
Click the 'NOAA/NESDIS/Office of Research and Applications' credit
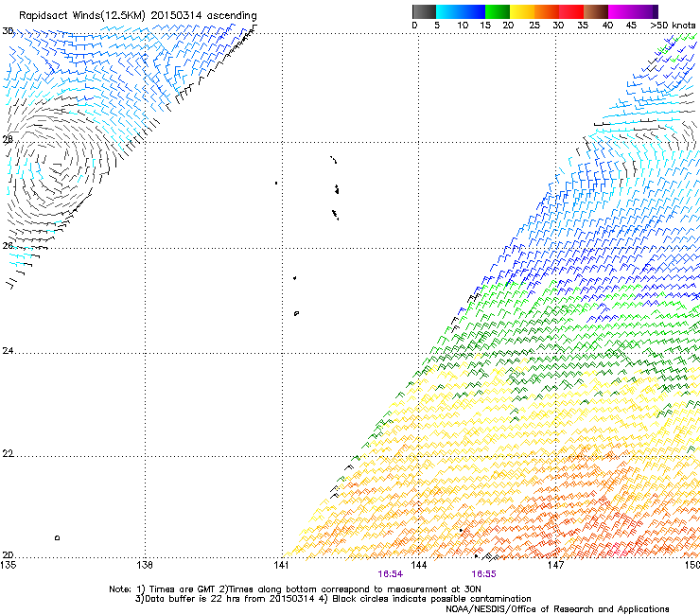[557, 609]
